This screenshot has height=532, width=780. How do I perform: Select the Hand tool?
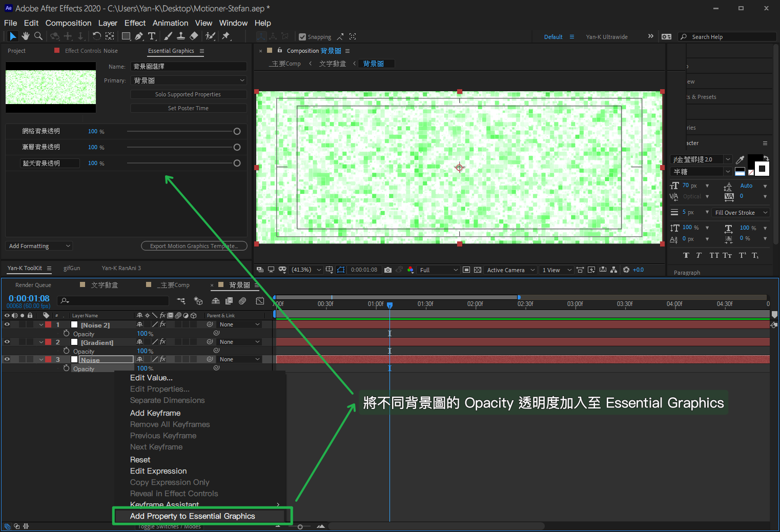[x=25, y=36]
